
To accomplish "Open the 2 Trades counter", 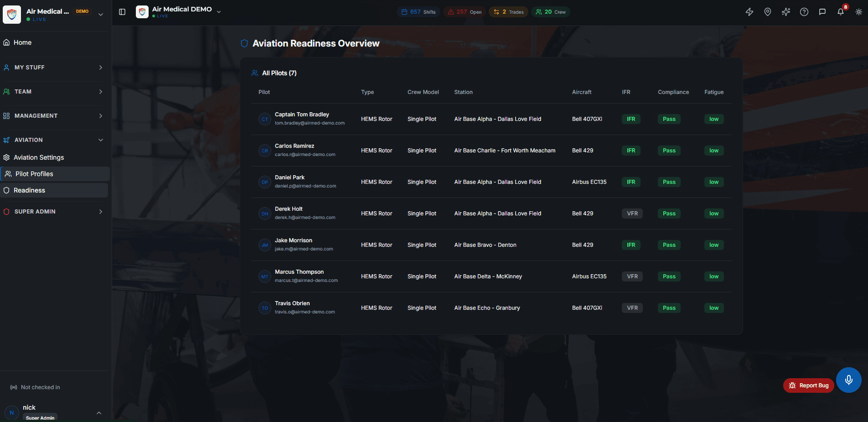I will coord(508,12).
